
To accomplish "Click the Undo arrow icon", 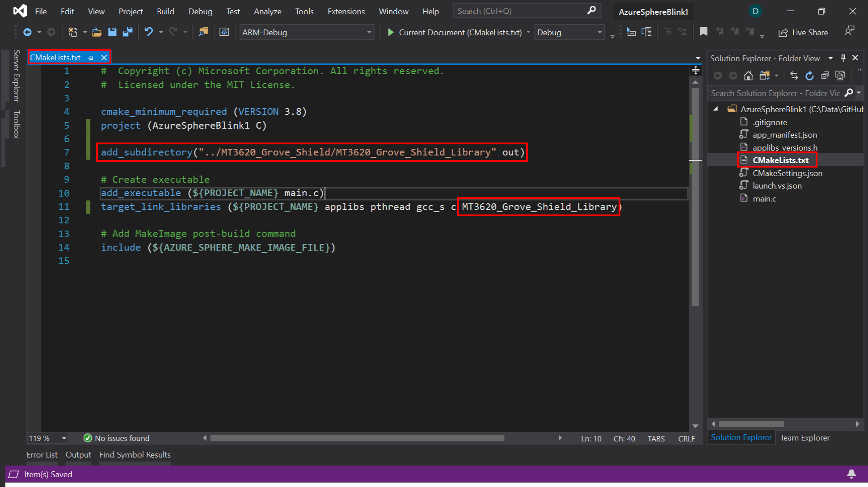I will [148, 32].
